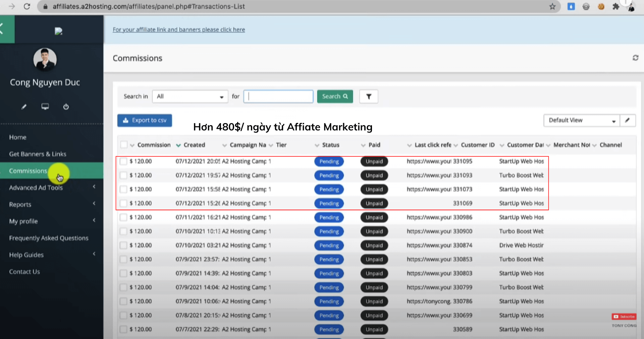Click the https://tonycong referrer cell
The image size is (644, 339).
pyautogui.click(x=429, y=301)
